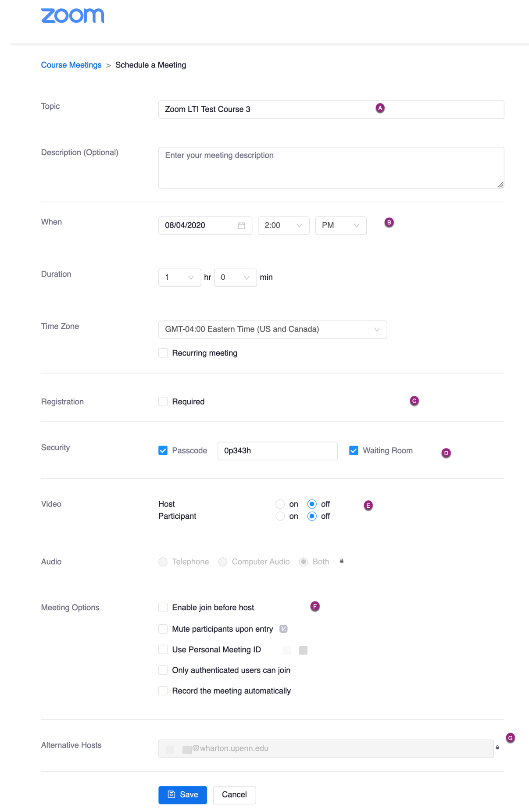529x812 pixels.
Task: Turn Host video on
Action: coord(280,504)
